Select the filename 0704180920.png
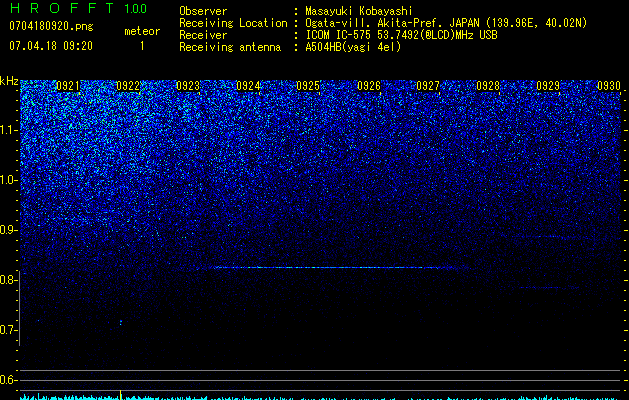Screen dimensions: 629x400 tap(51, 26)
